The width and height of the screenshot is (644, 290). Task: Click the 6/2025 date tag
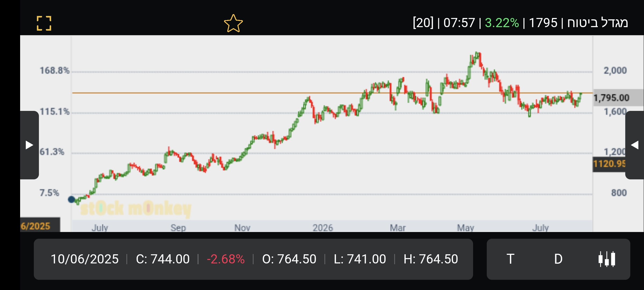35,226
